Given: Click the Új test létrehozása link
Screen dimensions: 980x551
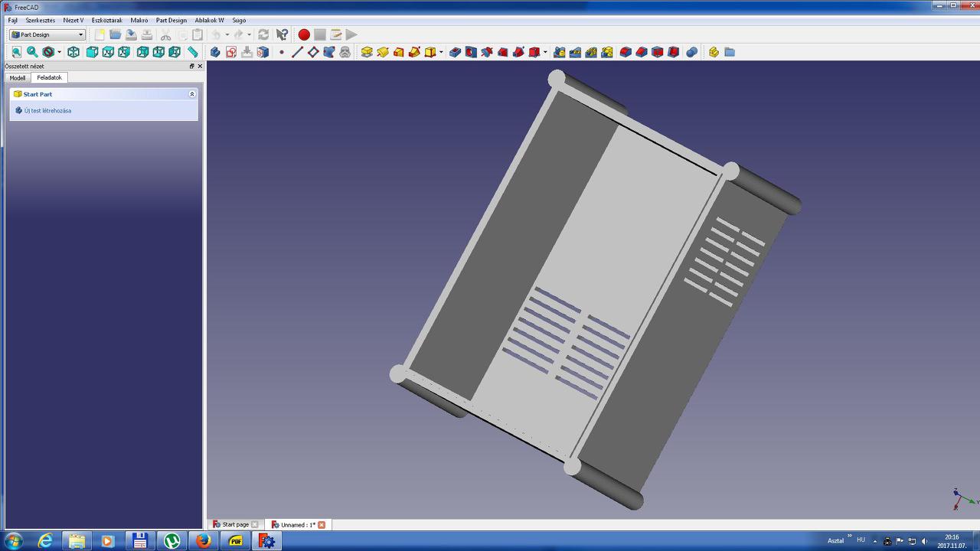Looking at the screenshot, I should click(x=47, y=110).
